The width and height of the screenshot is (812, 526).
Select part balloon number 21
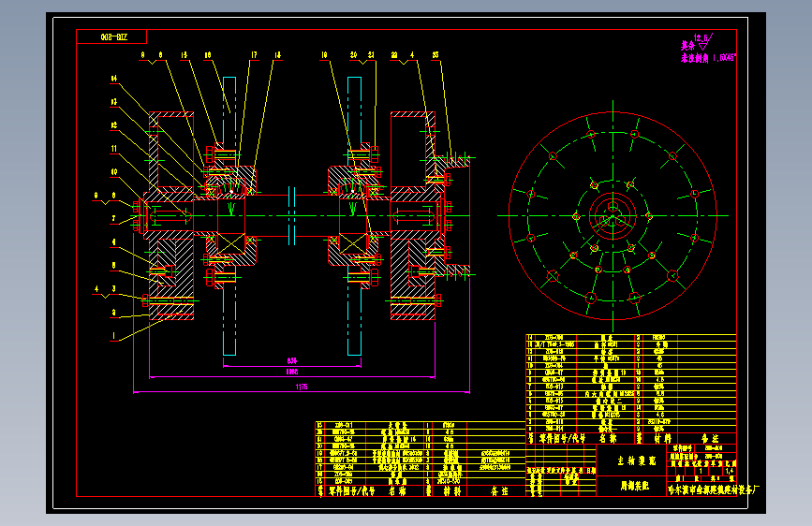coord(371,55)
